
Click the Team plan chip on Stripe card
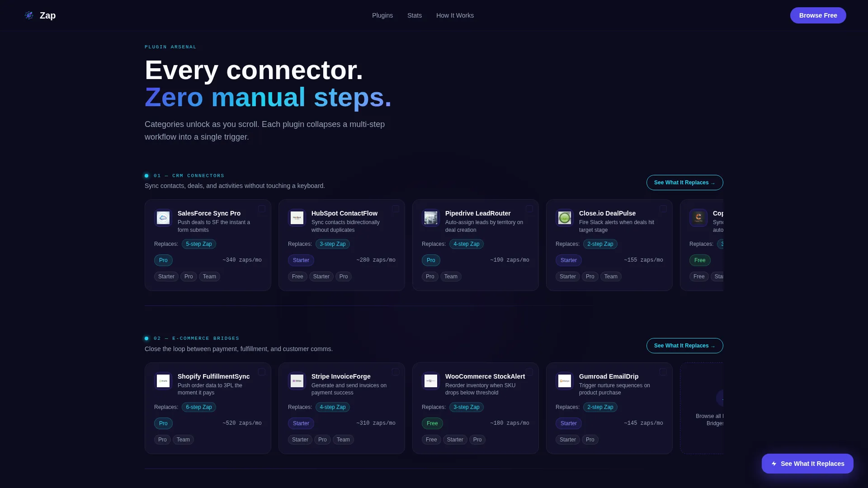click(x=343, y=440)
